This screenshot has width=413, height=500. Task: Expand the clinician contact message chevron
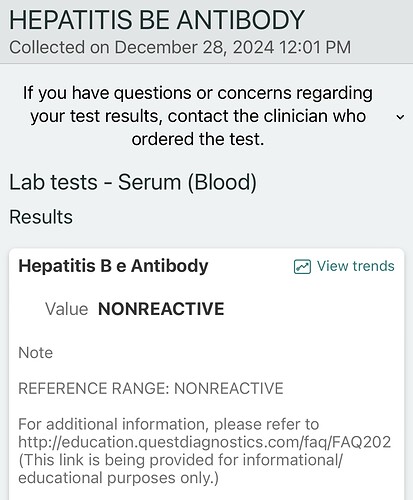pos(400,117)
